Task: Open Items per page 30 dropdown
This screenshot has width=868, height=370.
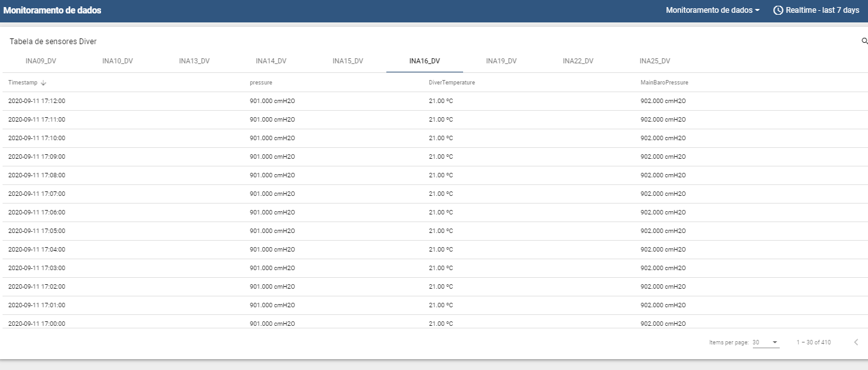Action: coord(766,342)
